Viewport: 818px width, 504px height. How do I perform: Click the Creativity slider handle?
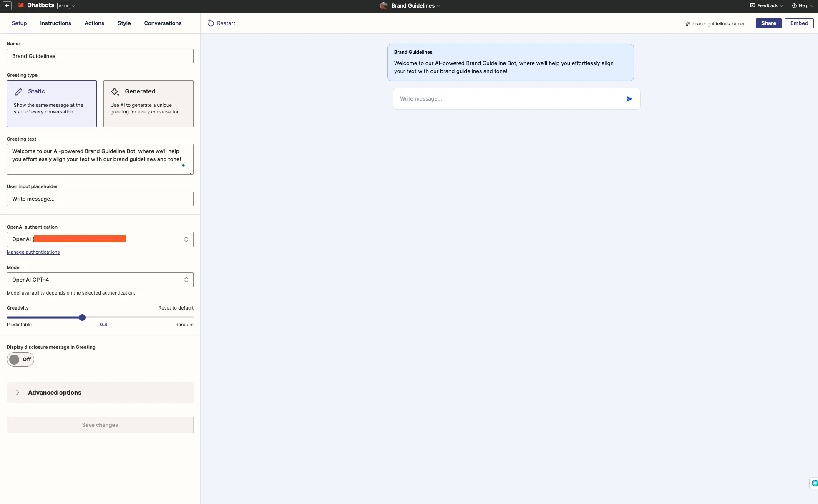click(82, 318)
